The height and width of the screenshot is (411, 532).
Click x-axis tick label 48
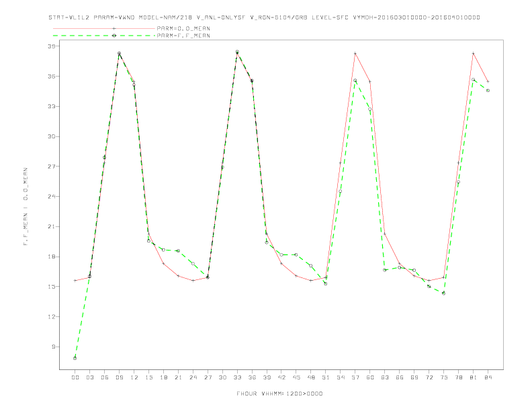click(311, 377)
